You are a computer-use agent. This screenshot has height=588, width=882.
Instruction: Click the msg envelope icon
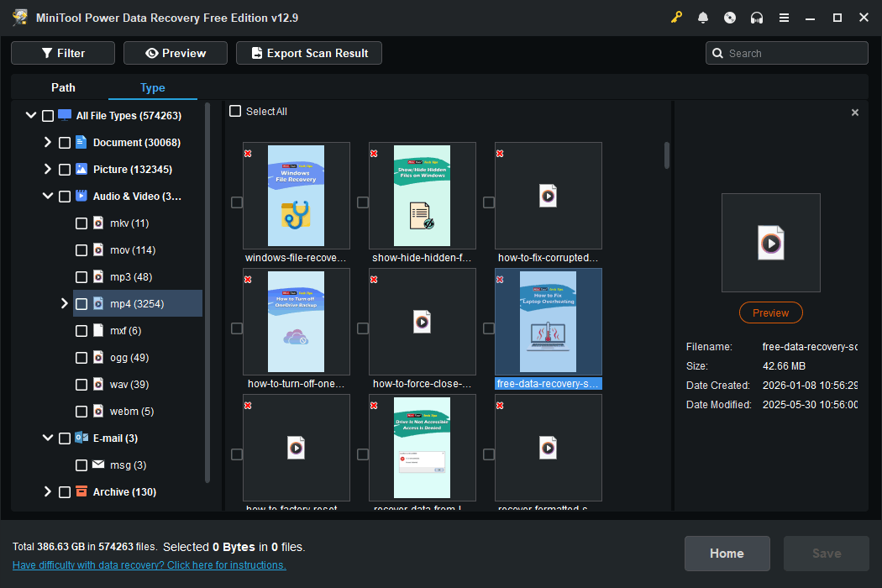click(98, 465)
